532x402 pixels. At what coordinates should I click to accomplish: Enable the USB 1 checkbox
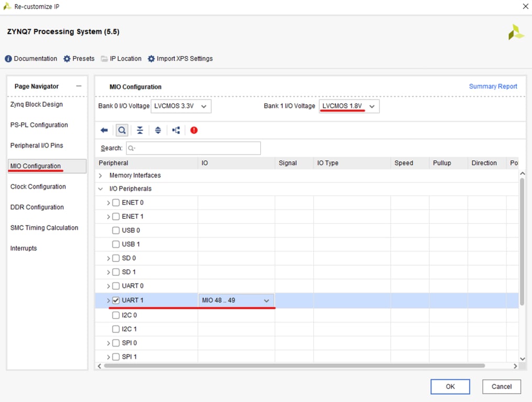tap(116, 244)
